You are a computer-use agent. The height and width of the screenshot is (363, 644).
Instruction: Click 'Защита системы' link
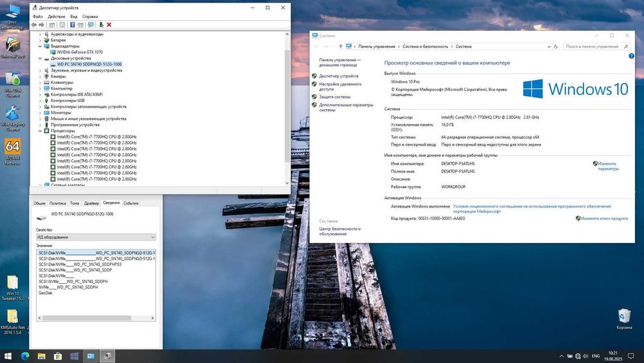[335, 97]
